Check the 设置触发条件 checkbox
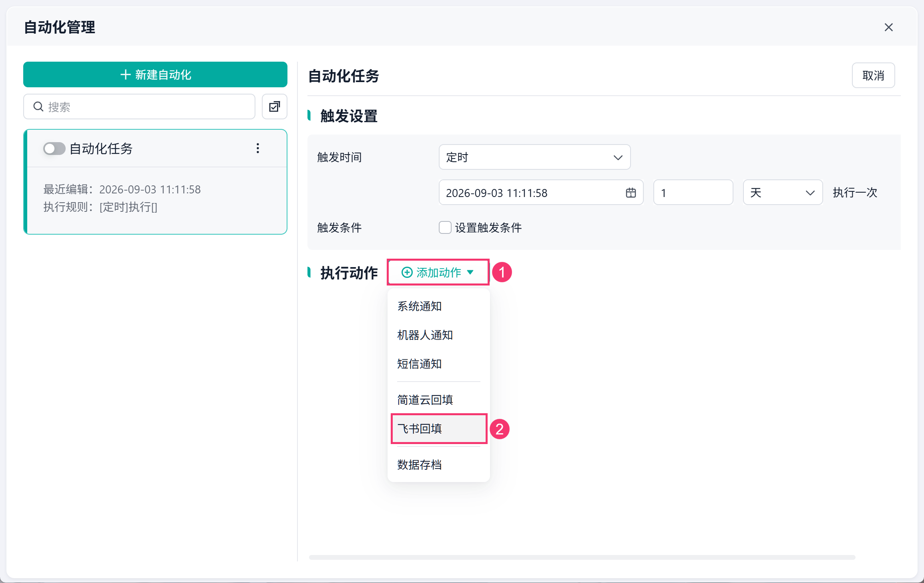 (x=445, y=227)
